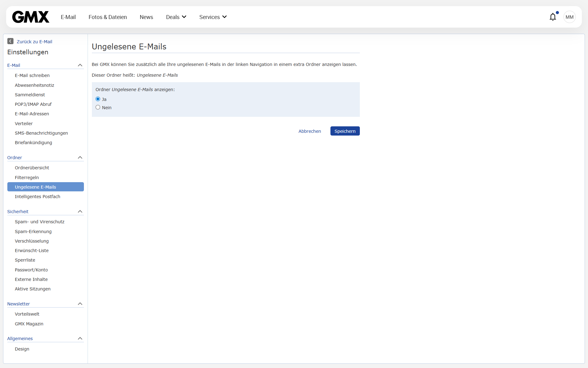
Task: Open the notifications bell
Action: [553, 17]
